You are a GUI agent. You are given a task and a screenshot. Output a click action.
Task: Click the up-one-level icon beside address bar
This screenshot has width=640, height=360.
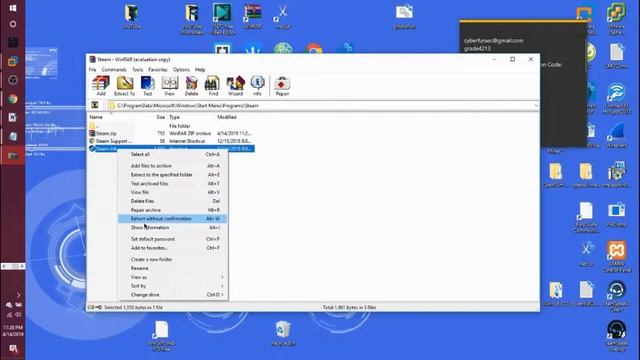pyautogui.click(x=95, y=105)
